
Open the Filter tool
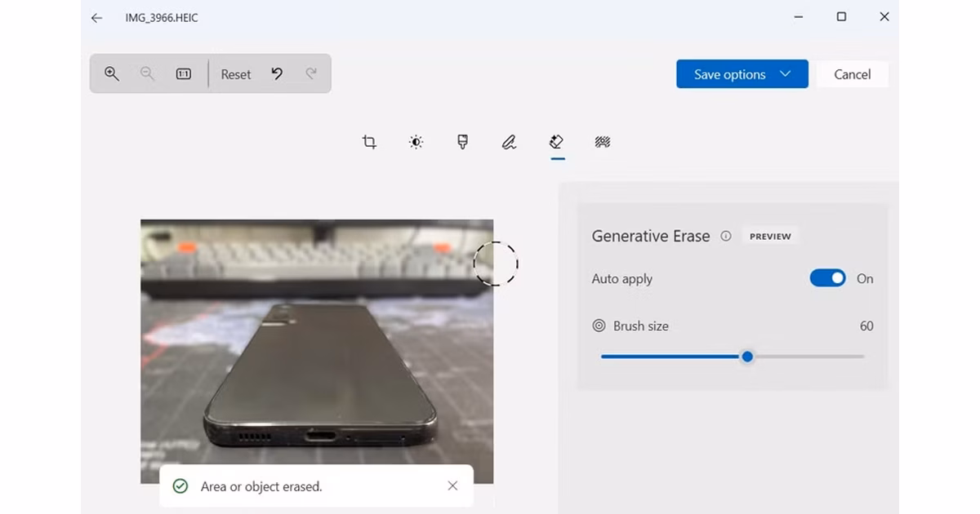click(462, 142)
